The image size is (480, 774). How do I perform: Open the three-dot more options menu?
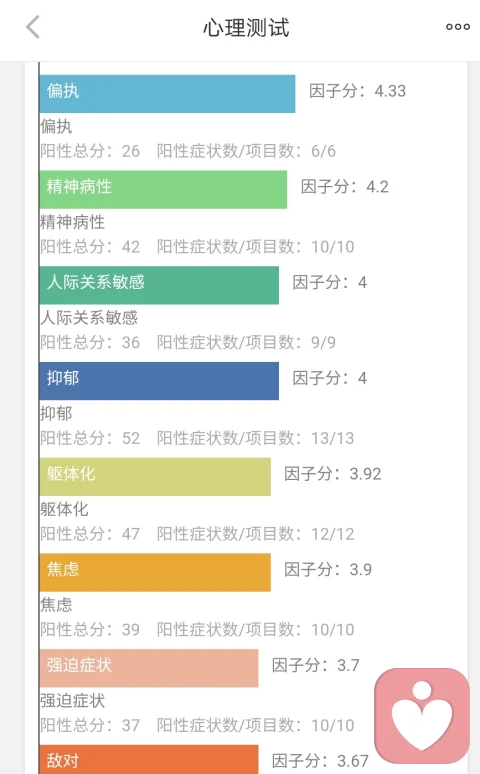(x=458, y=27)
